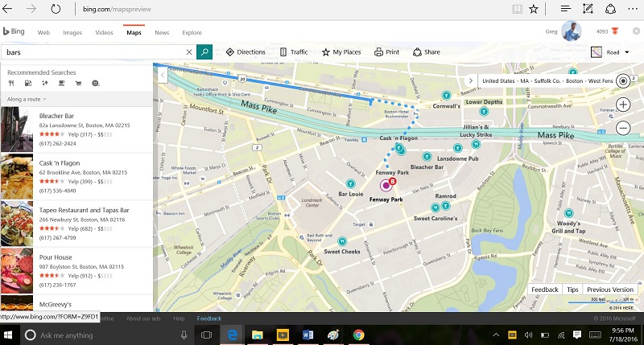Open Google Chrome from the taskbar
Viewport: 644px width, 345px height.
pos(358,335)
